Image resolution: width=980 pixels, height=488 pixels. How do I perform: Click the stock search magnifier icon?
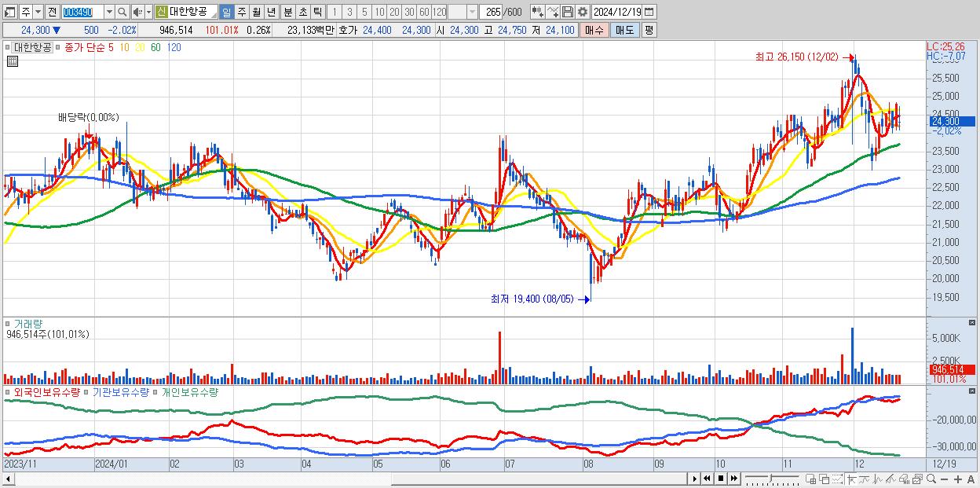(x=122, y=12)
